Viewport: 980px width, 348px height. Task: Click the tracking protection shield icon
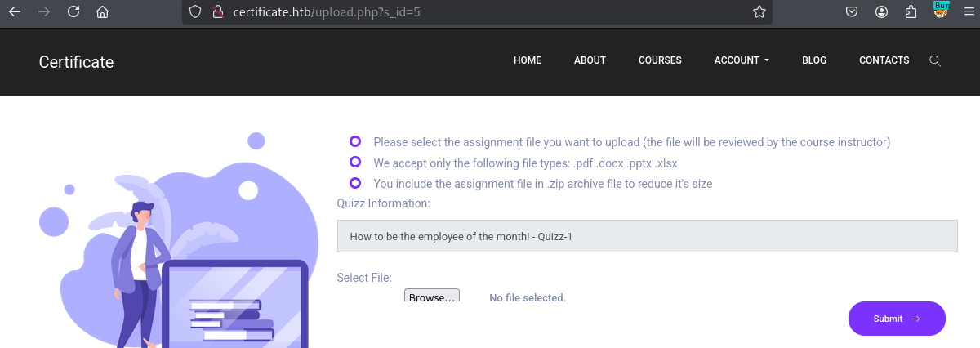194,12
